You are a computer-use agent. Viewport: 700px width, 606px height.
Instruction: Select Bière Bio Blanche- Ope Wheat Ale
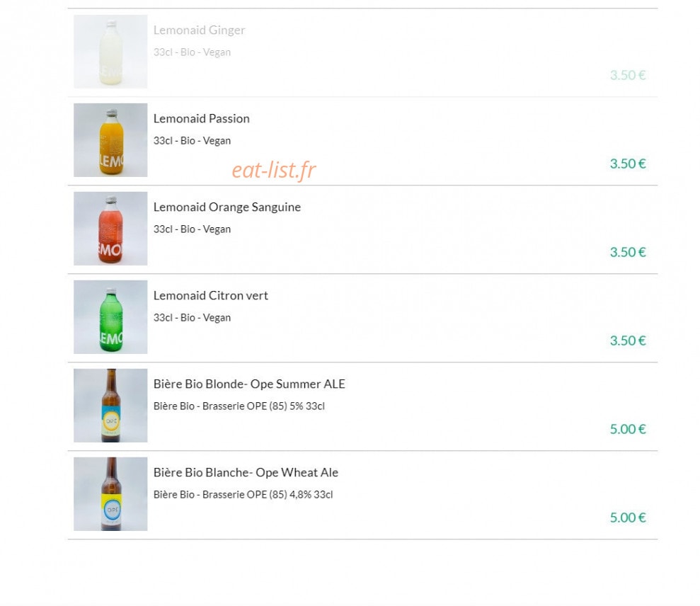[246, 472]
